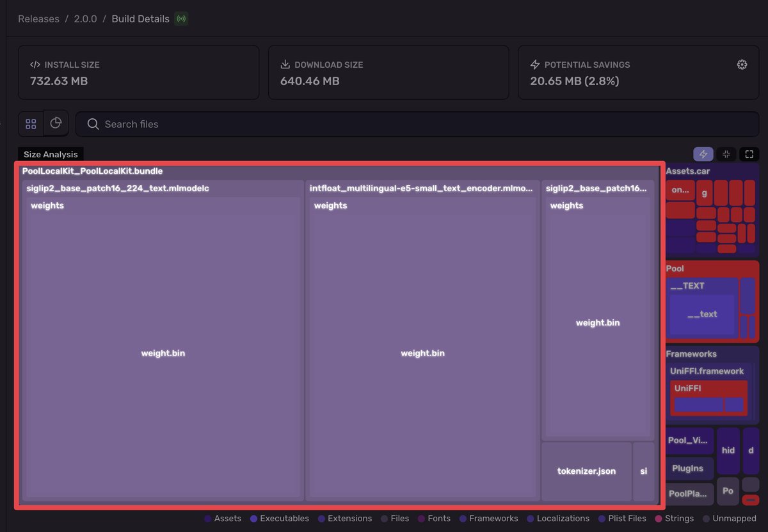Screen dimensions: 768x532
Task: Select siglip2_base_patch16_224_text.mlmodelc block header
Action: 118,189
